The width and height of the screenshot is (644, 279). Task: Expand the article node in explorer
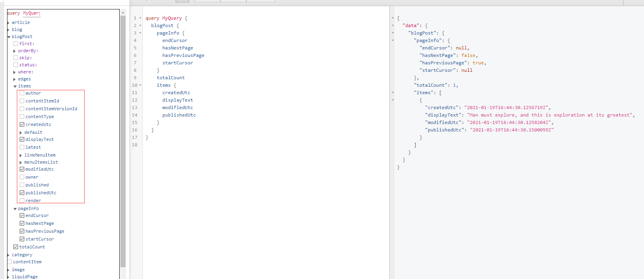[9, 23]
